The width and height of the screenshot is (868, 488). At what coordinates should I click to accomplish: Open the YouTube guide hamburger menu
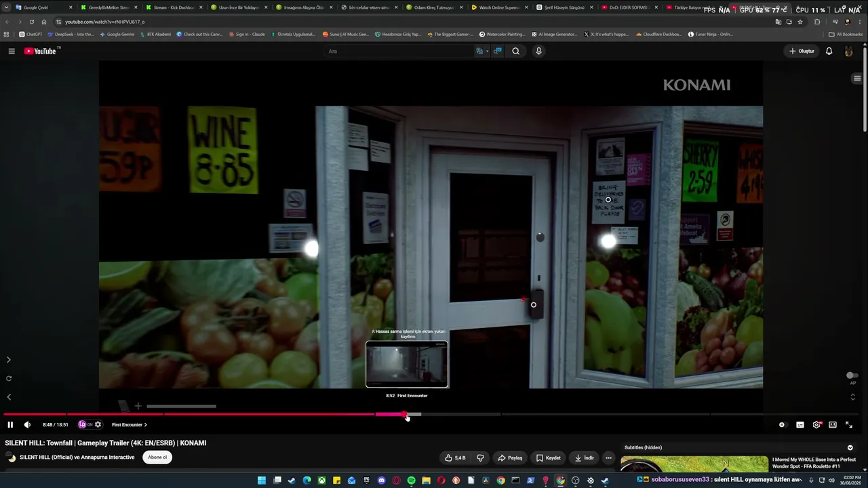click(x=12, y=51)
